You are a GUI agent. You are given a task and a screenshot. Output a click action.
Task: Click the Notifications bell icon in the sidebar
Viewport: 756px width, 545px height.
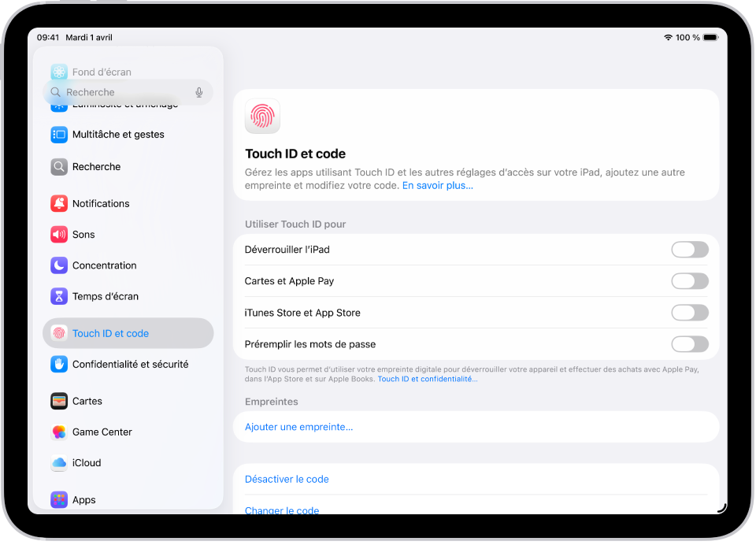pyautogui.click(x=59, y=203)
